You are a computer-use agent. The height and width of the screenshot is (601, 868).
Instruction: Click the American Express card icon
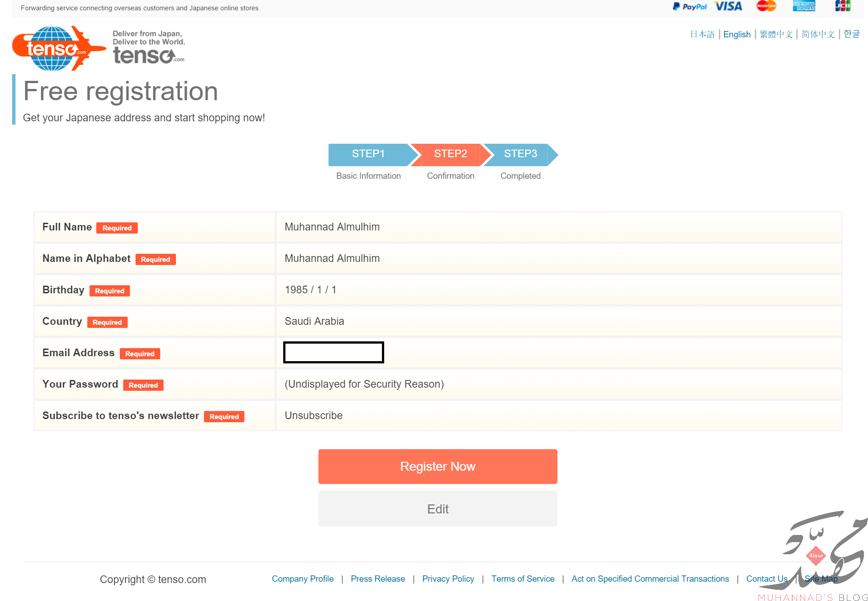coord(803,6)
